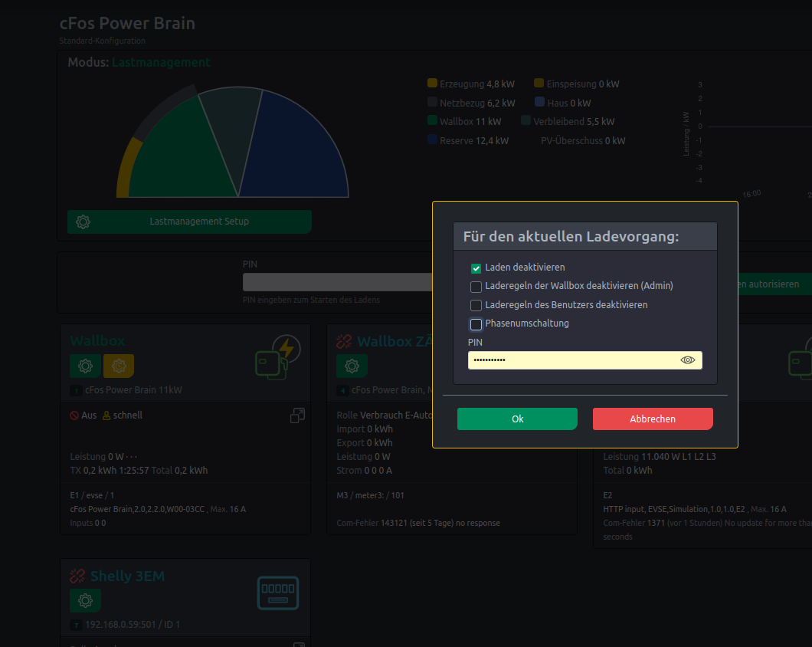The height and width of the screenshot is (647, 812).
Task: Click text 'Leistung 11.040 W L1 L2 L3'
Action: pyautogui.click(x=660, y=457)
